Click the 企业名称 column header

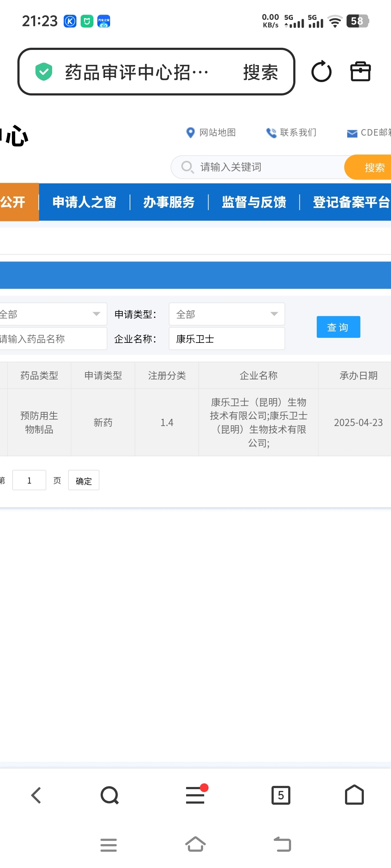(258, 375)
